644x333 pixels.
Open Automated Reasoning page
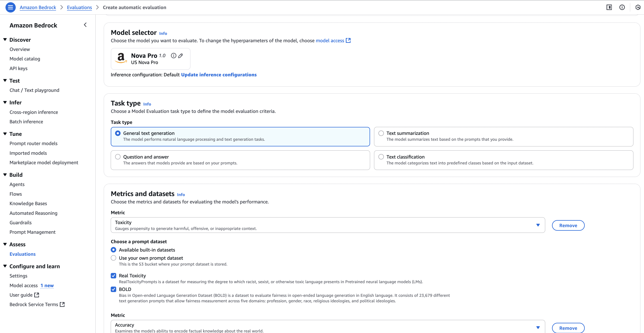click(x=34, y=213)
